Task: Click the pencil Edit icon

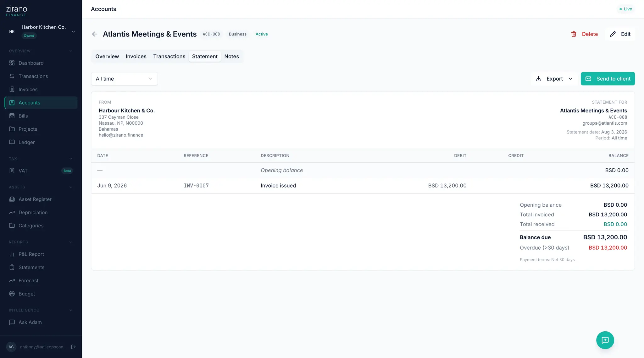Action: (613, 34)
